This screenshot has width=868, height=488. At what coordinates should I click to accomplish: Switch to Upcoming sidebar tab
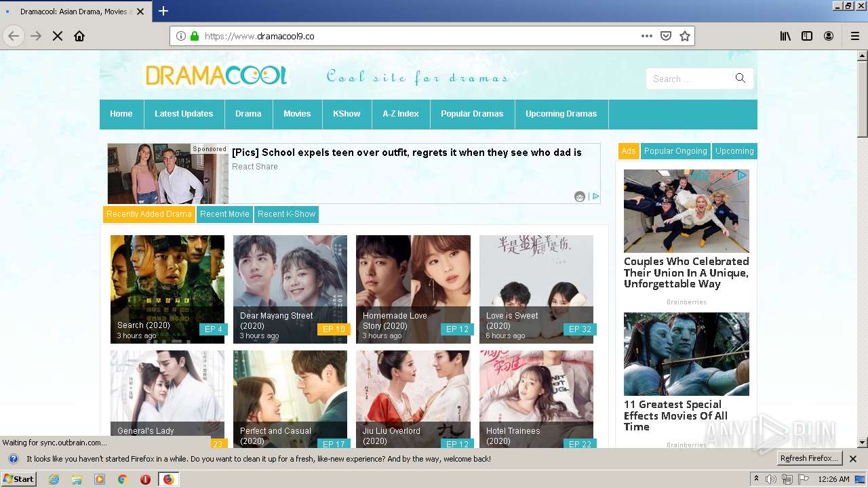tap(734, 151)
